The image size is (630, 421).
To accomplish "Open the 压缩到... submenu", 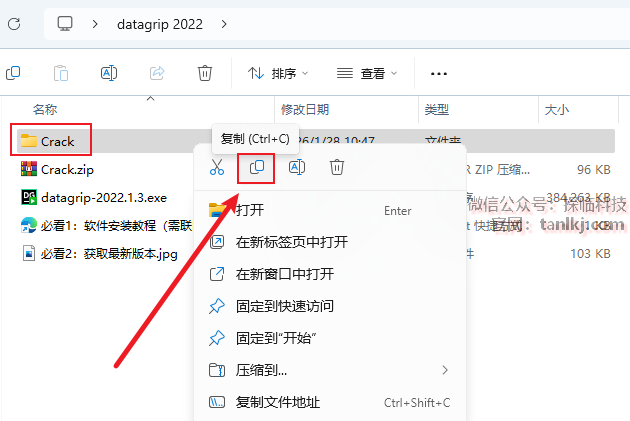I will point(329,370).
